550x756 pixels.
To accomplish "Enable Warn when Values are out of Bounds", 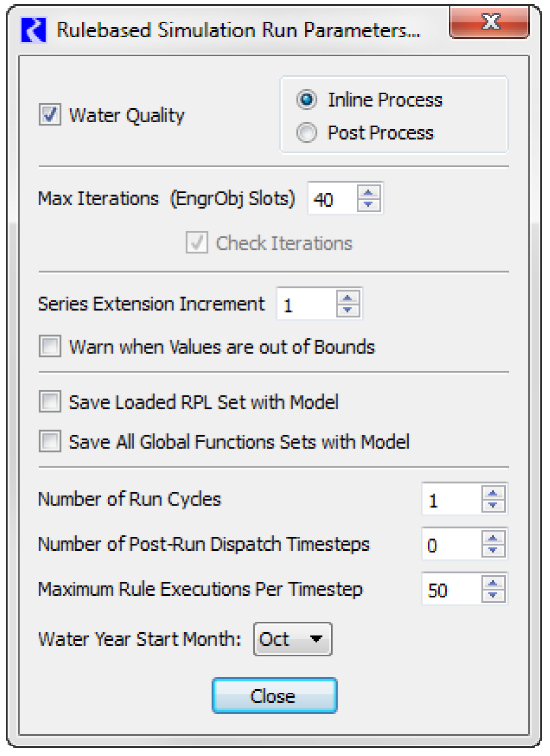I will pos(49,347).
